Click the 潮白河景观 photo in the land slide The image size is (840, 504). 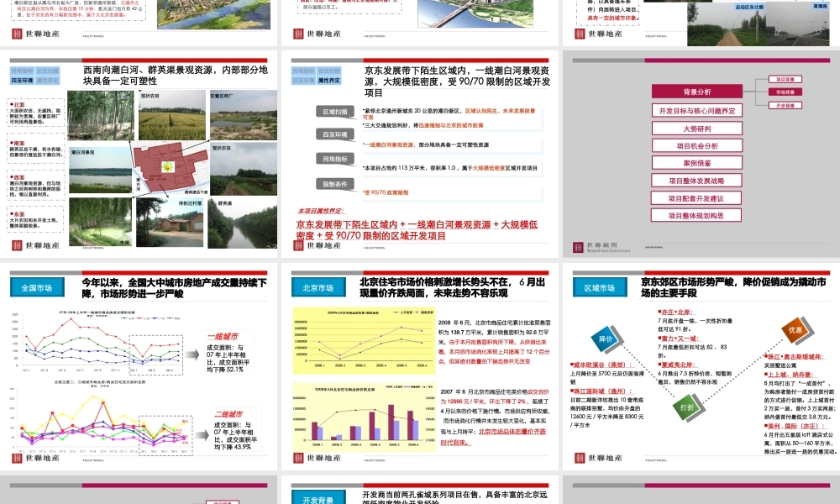100,171
